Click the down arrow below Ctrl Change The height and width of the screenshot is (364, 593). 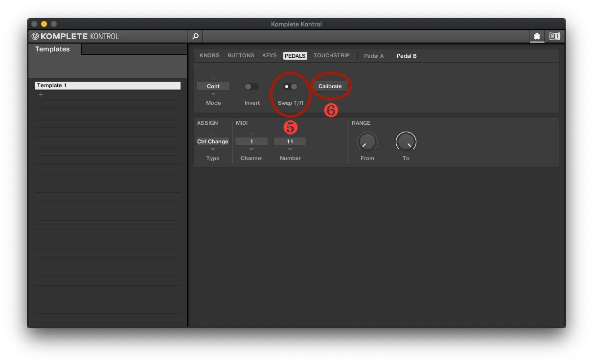click(x=213, y=149)
